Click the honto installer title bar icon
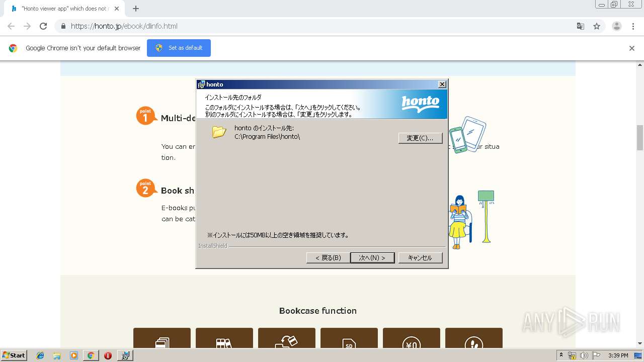 (201, 84)
